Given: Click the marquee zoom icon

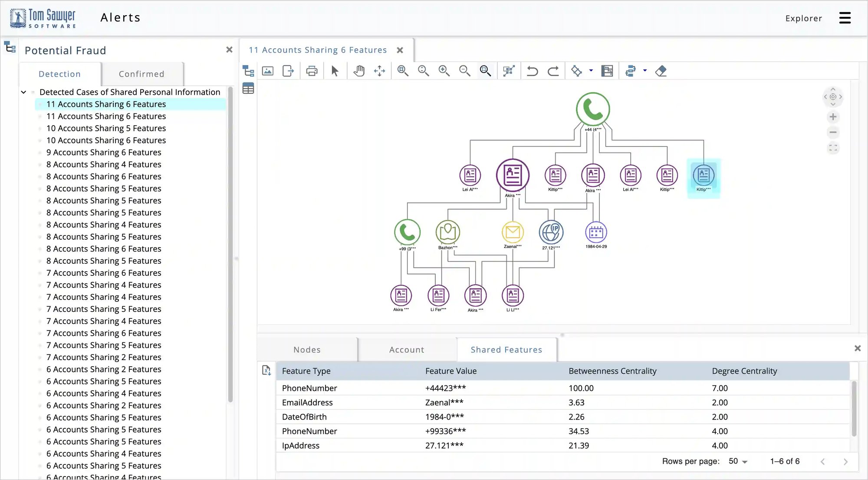Looking at the screenshot, I should [x=403, y=71].
